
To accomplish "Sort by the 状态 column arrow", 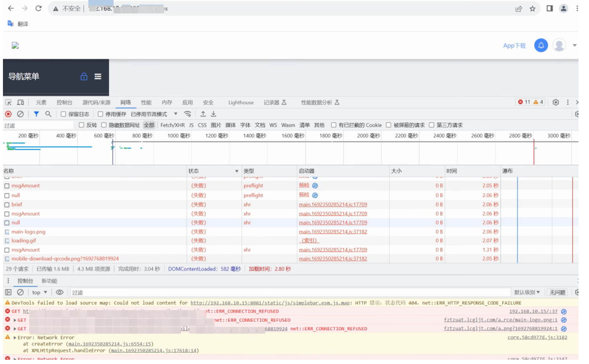I will [236, 171].
